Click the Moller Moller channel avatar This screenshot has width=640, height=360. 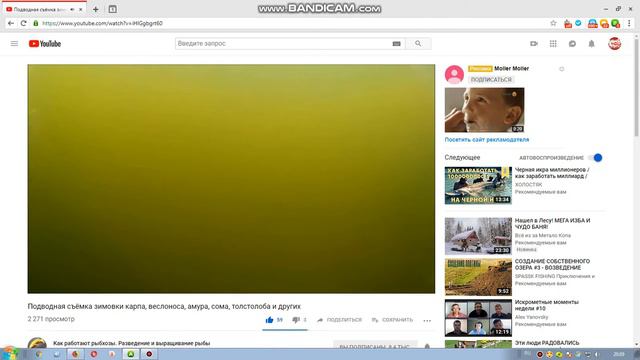pos(454,74)
